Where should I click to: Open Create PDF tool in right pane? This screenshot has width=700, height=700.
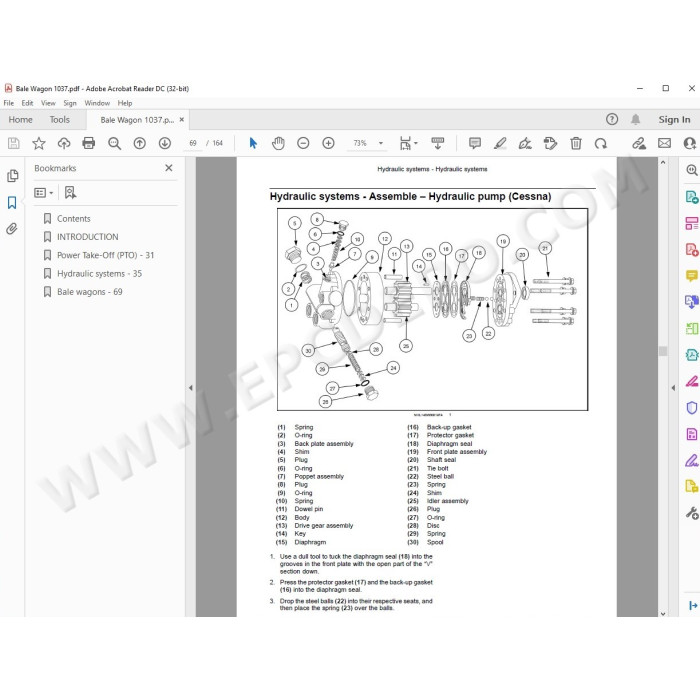tap(692, 250)
